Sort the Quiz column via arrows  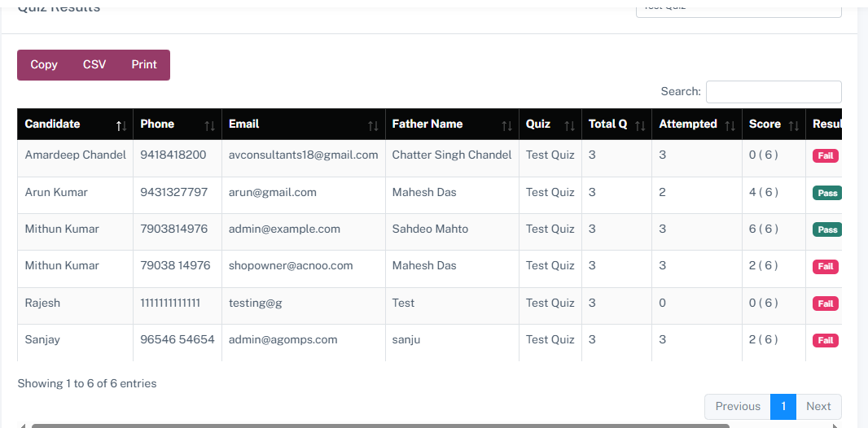coord(569,125)
